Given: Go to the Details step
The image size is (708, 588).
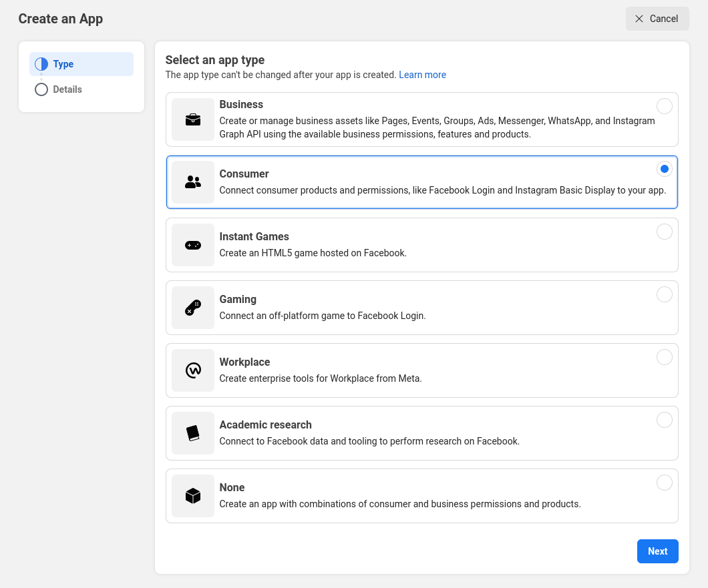Looking at the screenshot, I should [x=81, y=89].
